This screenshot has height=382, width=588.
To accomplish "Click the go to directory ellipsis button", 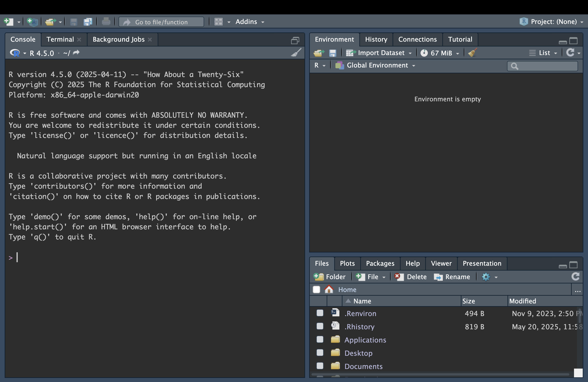I will coord(577,290).
